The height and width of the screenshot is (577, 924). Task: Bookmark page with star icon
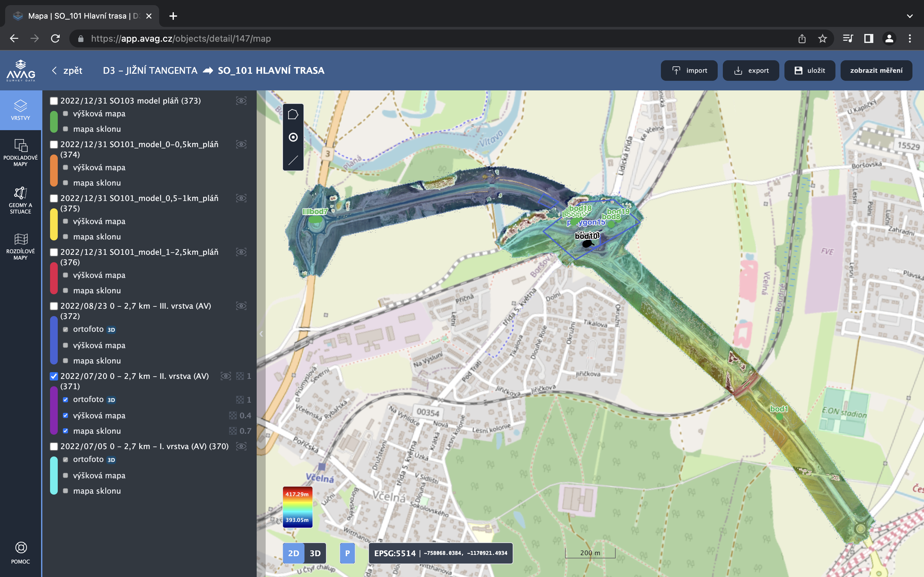click(822, 38)
